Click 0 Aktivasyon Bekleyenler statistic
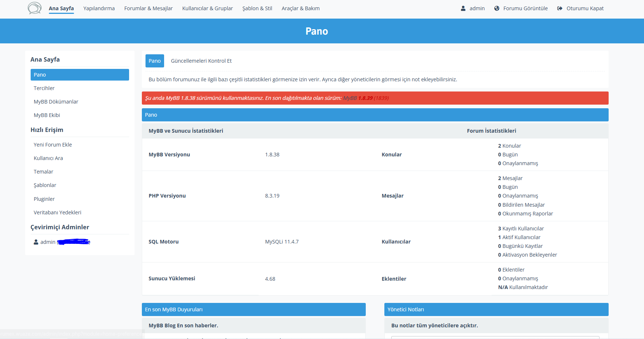 528,255
